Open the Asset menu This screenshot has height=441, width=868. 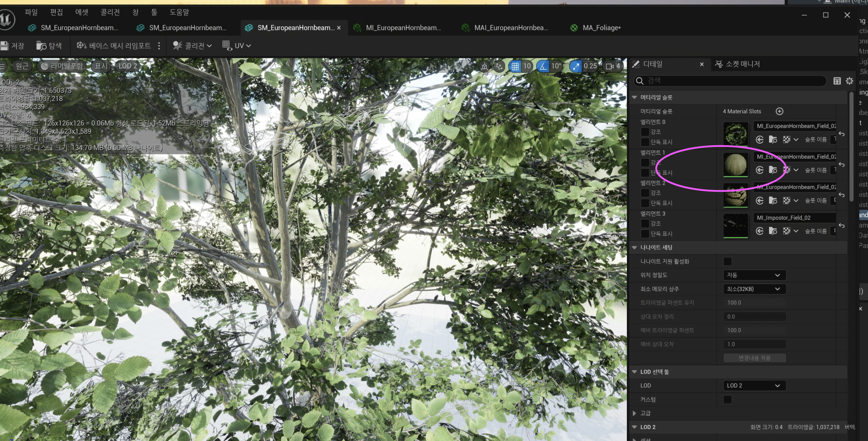pos(81,12)
